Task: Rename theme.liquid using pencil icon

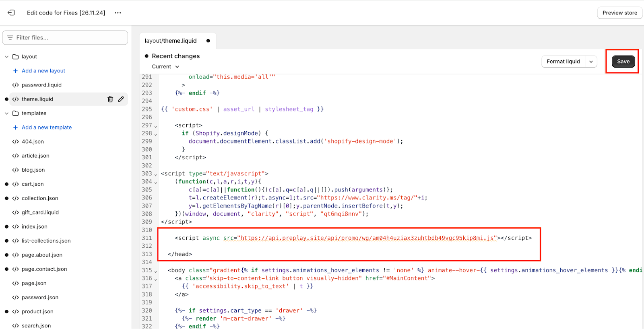Action: tap(121, 99)
